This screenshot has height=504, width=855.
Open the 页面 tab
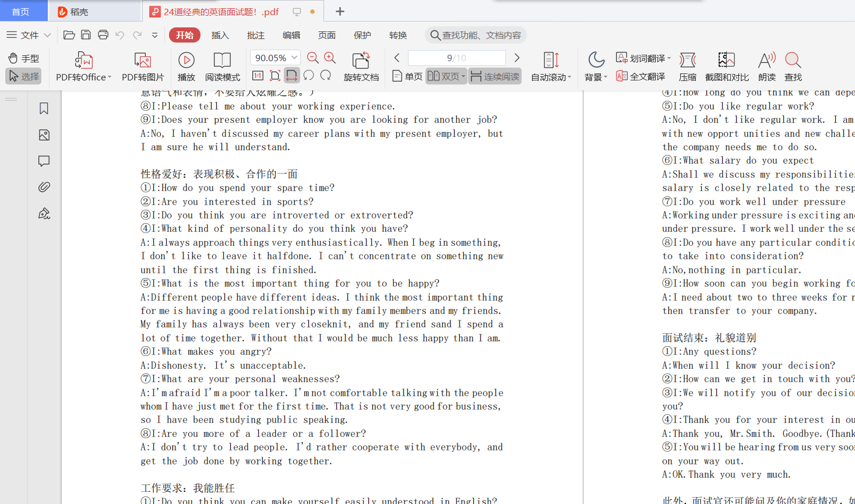(x=327, y=35)
